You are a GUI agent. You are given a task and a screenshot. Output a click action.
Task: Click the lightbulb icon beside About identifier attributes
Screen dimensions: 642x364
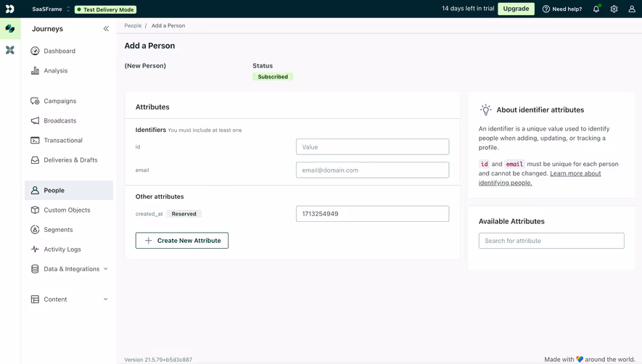pos(485,109)
